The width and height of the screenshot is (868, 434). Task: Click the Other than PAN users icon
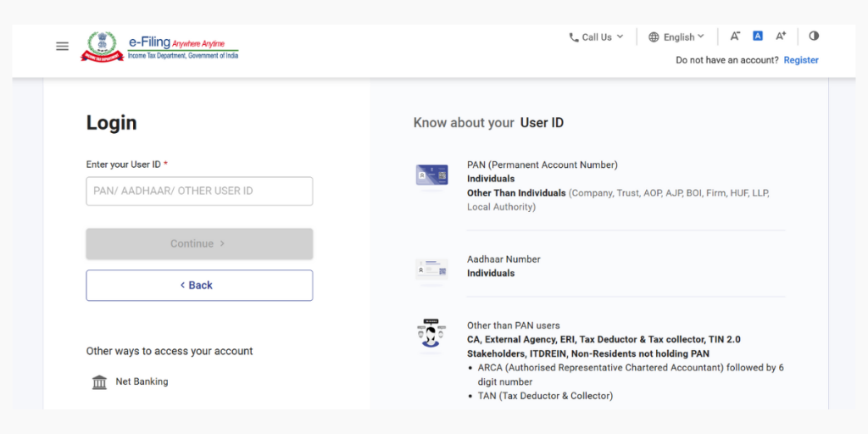[x=431, y=334]
